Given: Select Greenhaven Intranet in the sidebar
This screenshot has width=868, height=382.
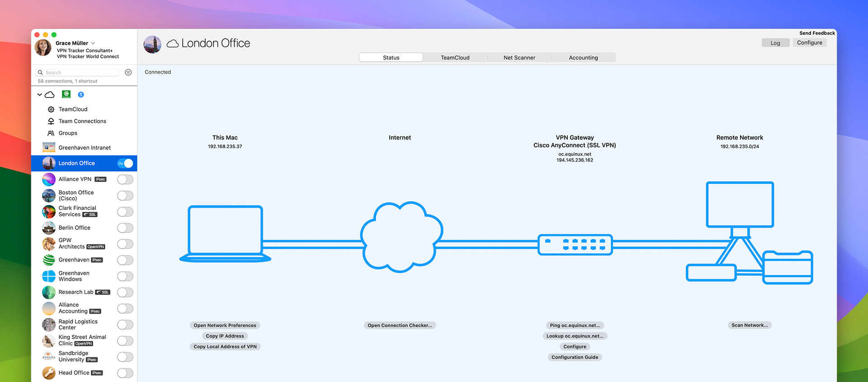Looking at the screenshot, I should coord(84,148).
